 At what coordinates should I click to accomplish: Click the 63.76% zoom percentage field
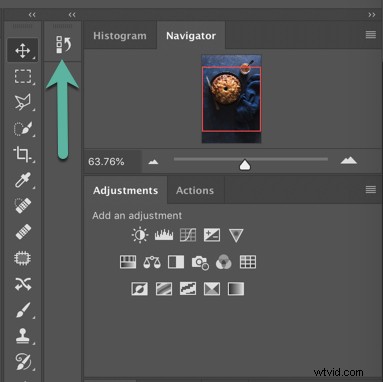113,162
